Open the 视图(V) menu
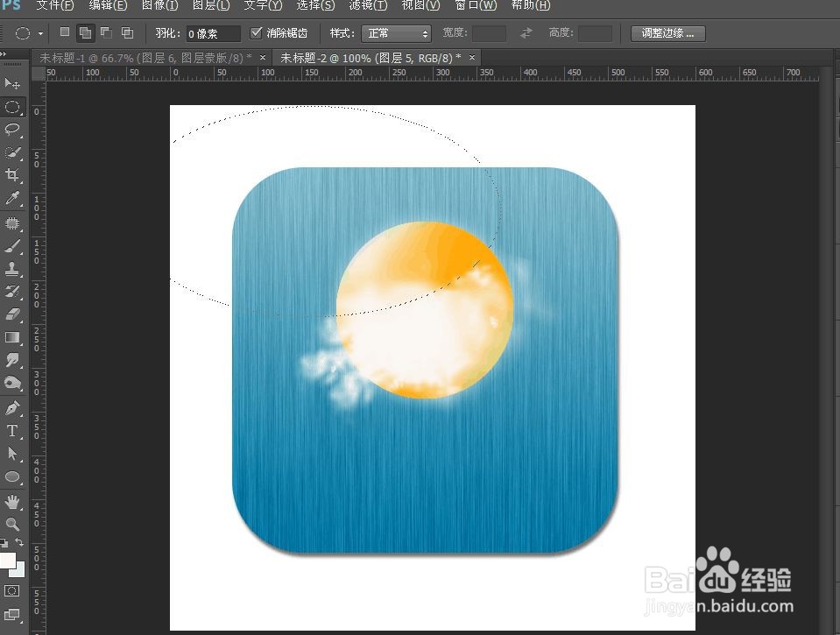Screen dimensions: 840x635 (x=420, y=5)
